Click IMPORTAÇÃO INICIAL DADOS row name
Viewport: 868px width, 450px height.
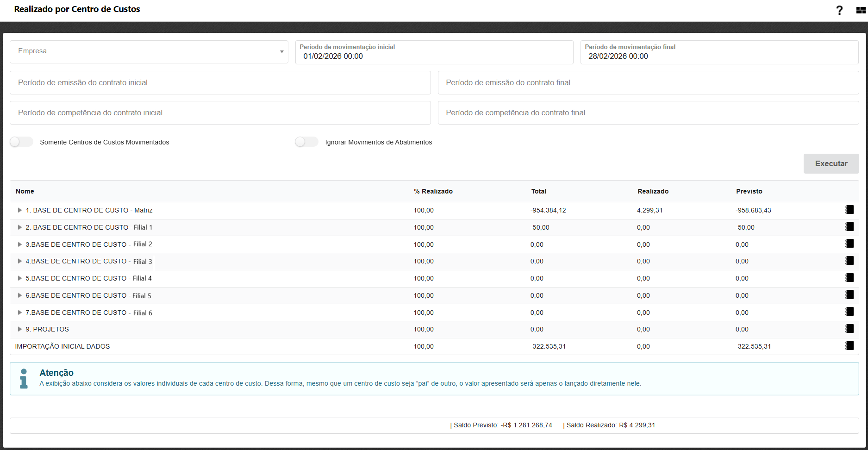(62, 346)
